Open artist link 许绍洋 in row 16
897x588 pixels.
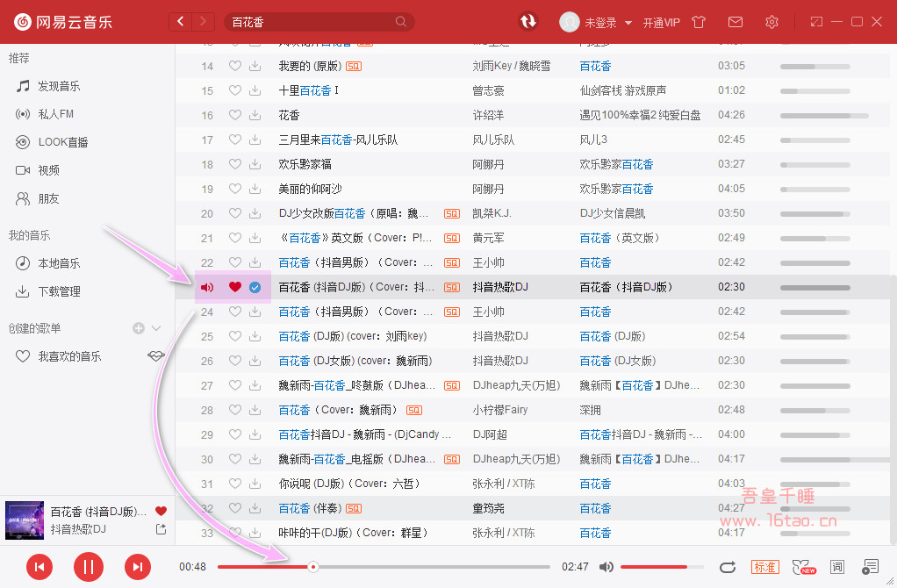488,115
